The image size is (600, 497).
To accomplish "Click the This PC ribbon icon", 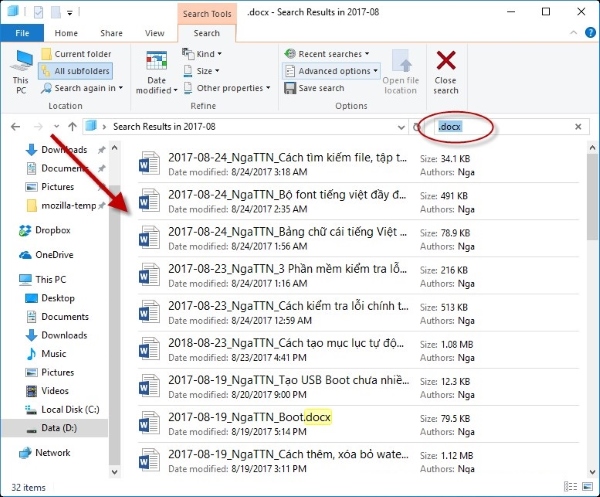I will tap(20, 68).
